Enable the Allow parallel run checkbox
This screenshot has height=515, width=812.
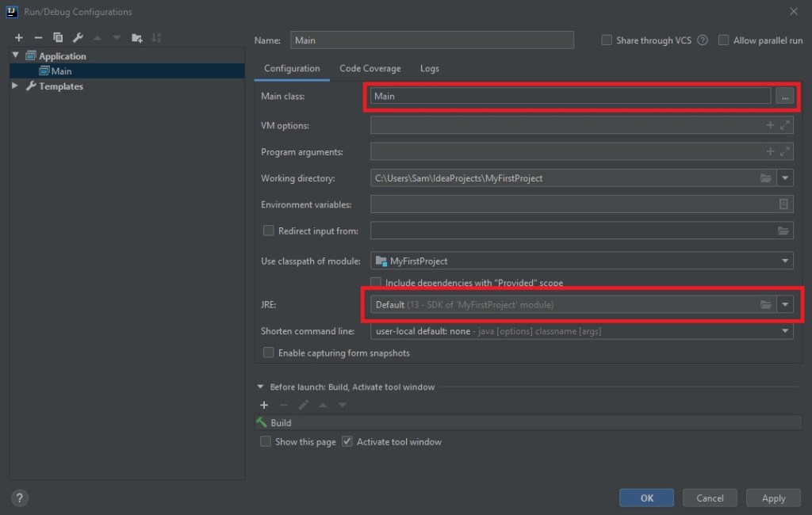723,40
